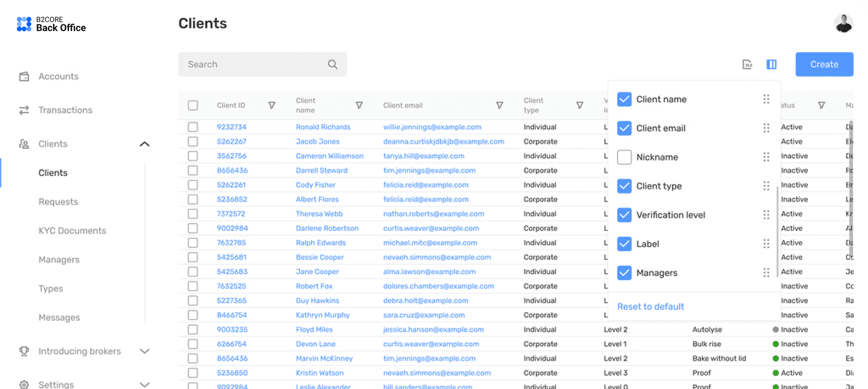This screenshot has height=389, width=868.
Task: Uncheck the Client email column checkbox
Action: (x=624, y=128)
